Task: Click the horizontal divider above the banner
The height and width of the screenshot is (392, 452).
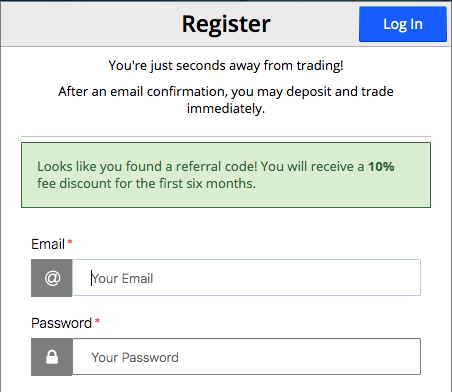Action: coord(226,136)
